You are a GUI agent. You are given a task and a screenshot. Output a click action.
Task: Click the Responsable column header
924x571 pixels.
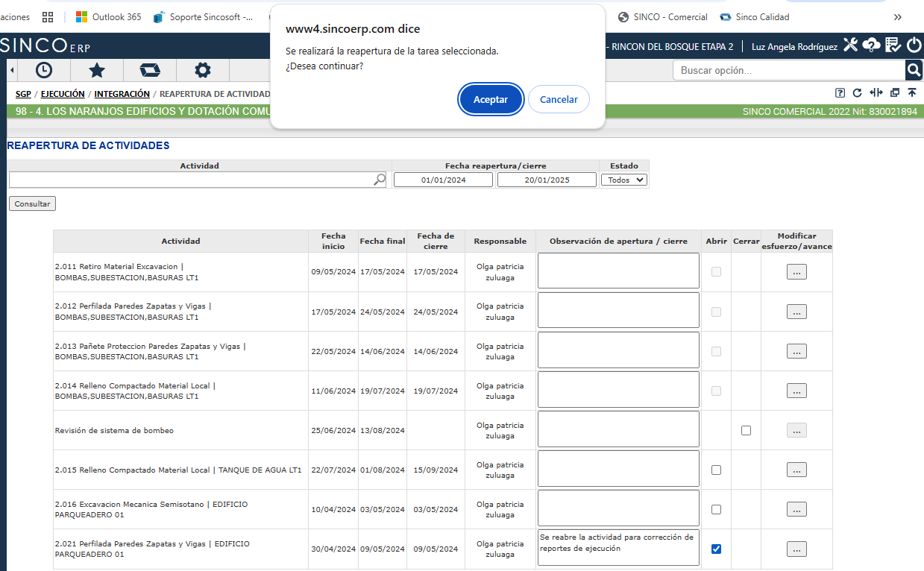(500, 241)
